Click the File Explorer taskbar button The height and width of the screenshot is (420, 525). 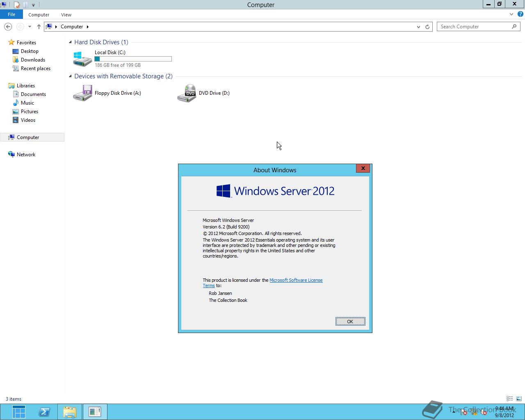click(x=70, y=412)
